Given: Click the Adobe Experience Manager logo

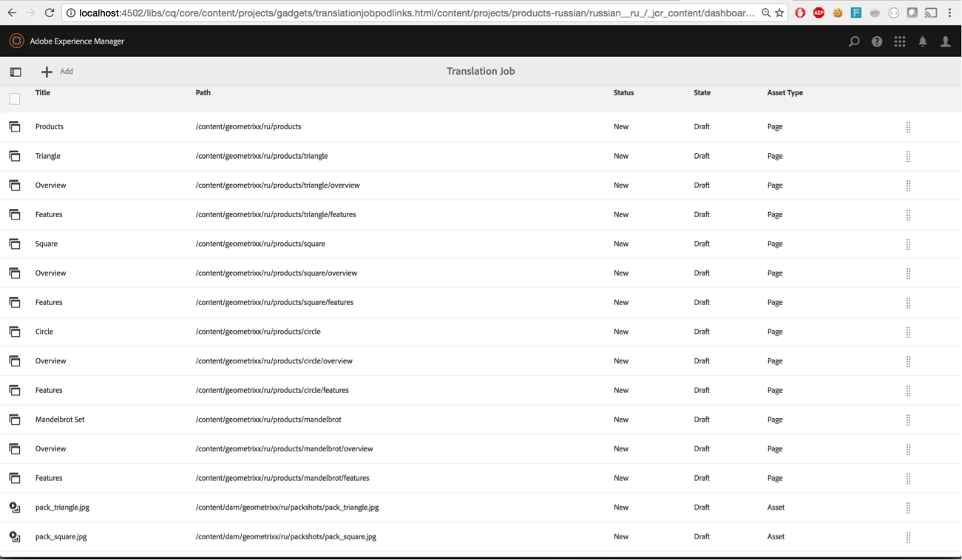Looking at the screenshot, I should pos(16,41).
